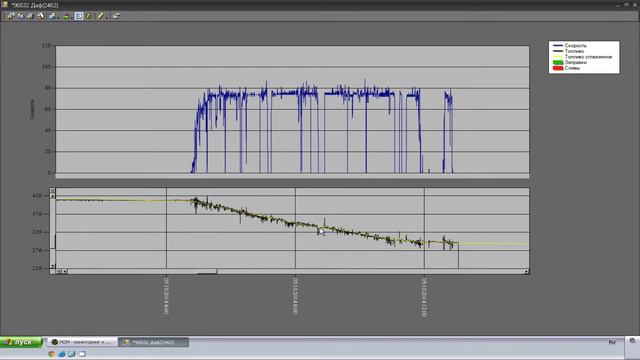The image size is (640, 360).
Task: Open the Пуск start button
Action: pos(21,342)
